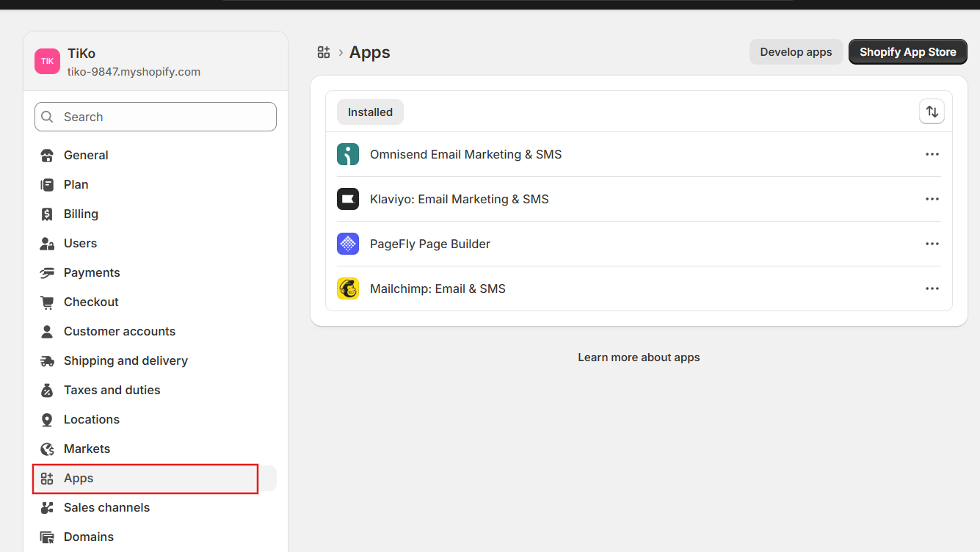Click the Develop apps button

(x=796, y=52)
